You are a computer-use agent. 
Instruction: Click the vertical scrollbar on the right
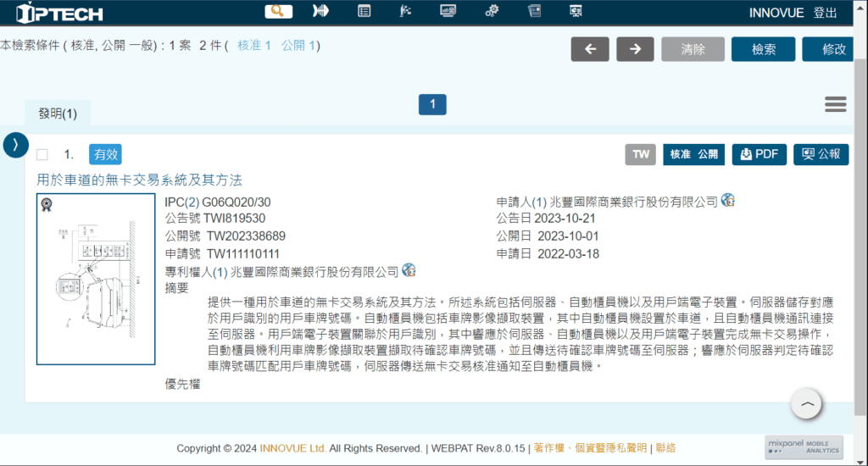tap(860, 212)
